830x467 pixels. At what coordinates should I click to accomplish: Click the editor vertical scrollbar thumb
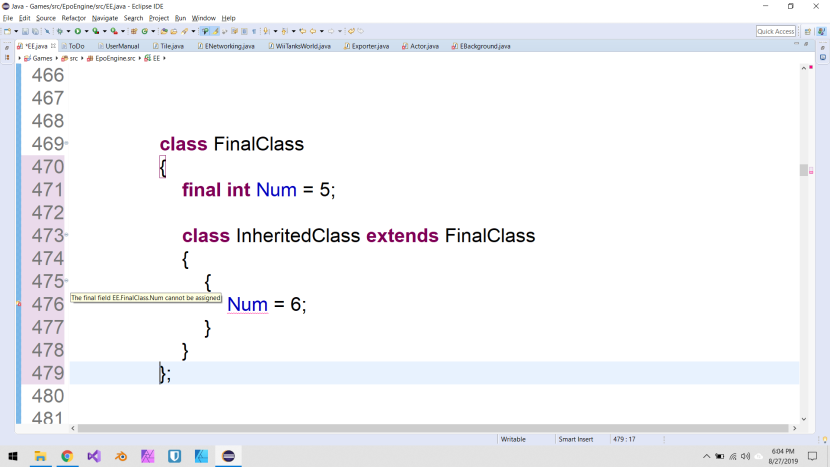(x=803, y=170)
